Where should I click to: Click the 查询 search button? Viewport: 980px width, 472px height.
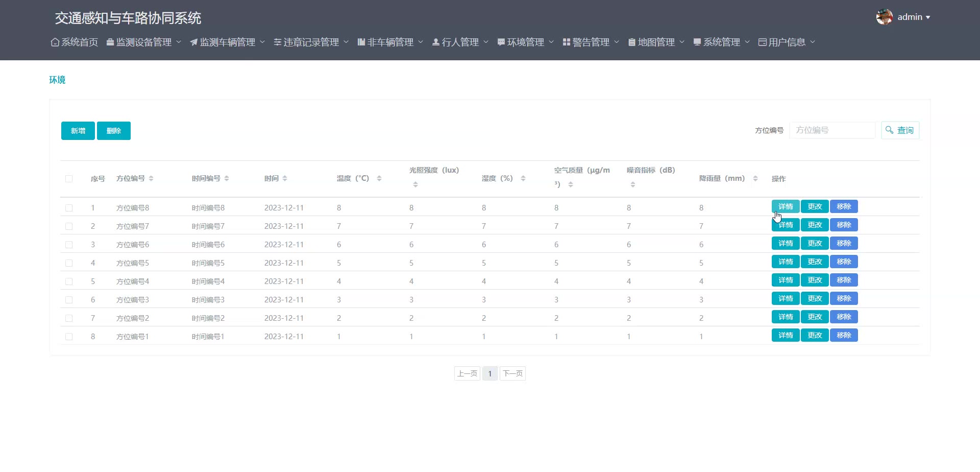pos(900,130)
